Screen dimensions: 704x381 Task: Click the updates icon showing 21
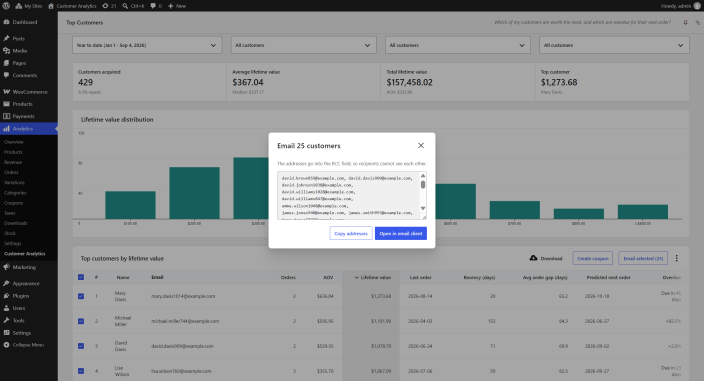coord(109,6)
